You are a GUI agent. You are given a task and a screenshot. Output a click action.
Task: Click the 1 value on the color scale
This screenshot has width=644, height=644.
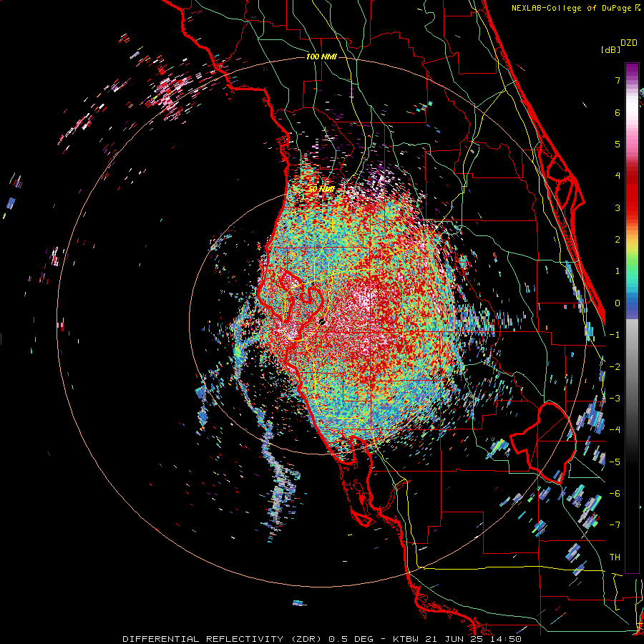pos(618,271)
